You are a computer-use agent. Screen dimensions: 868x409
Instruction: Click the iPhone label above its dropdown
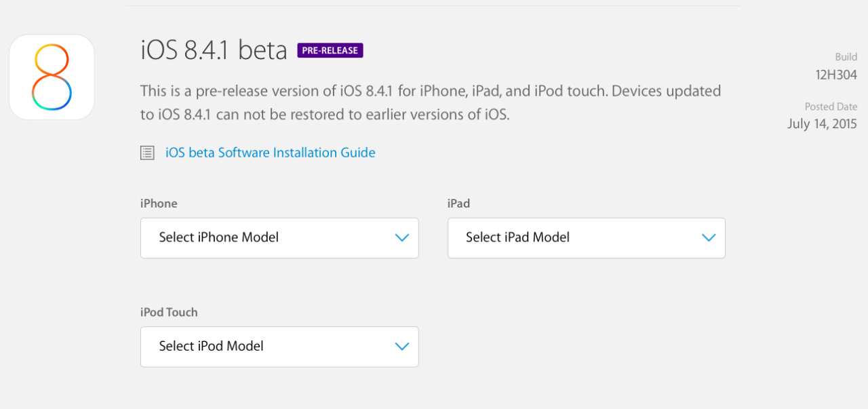[159, 203]
